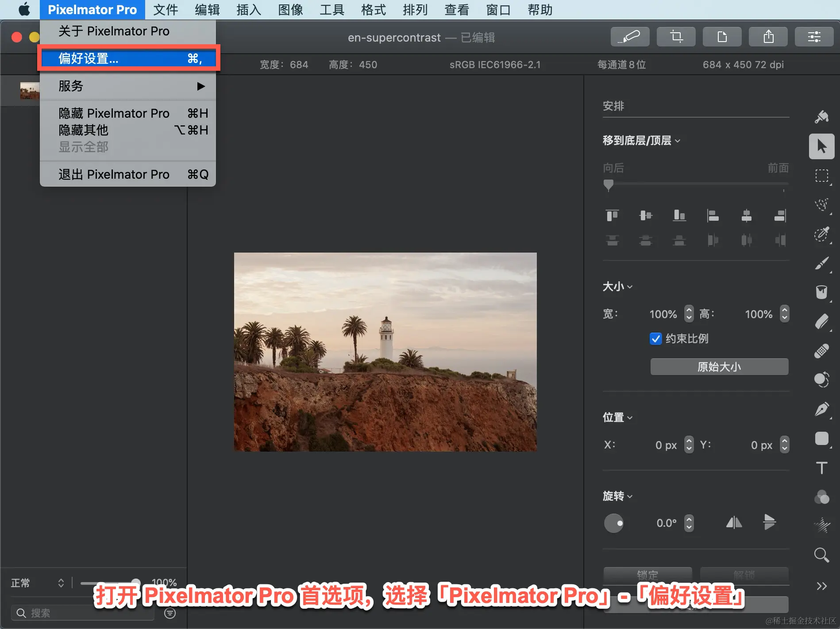Click the 原始大小 button
The image size is (840, 629).
(719, 367)
